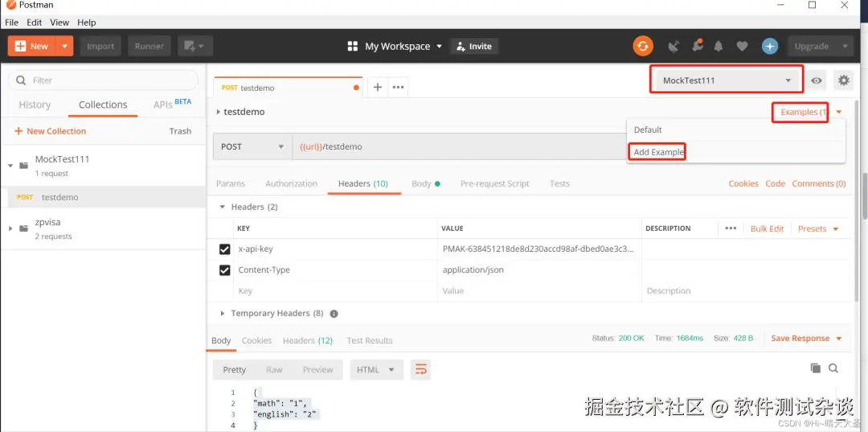Viewport: 868px width, 432px height.
Task: Switch to the History tab
Action: 35,105
